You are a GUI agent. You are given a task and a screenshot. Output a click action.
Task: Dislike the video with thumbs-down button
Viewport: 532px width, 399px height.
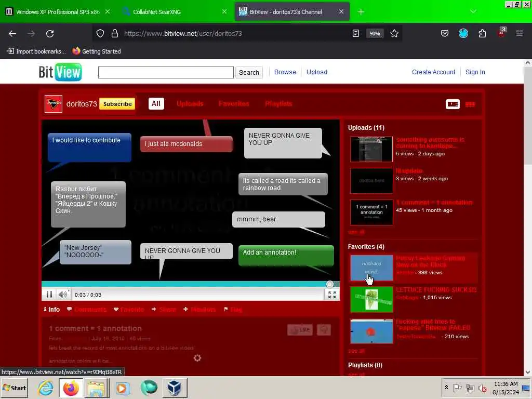coord(324,329)
